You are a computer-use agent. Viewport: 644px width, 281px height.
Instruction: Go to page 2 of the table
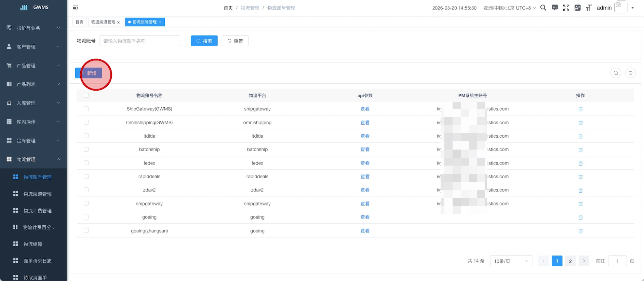(570, 261)
